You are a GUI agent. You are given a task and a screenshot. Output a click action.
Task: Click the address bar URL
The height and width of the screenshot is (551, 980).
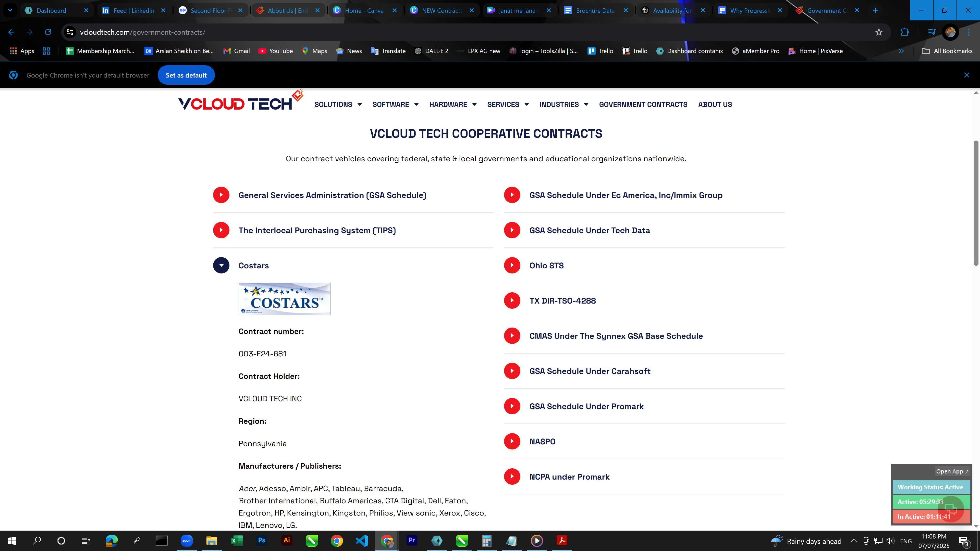point(143,32)
